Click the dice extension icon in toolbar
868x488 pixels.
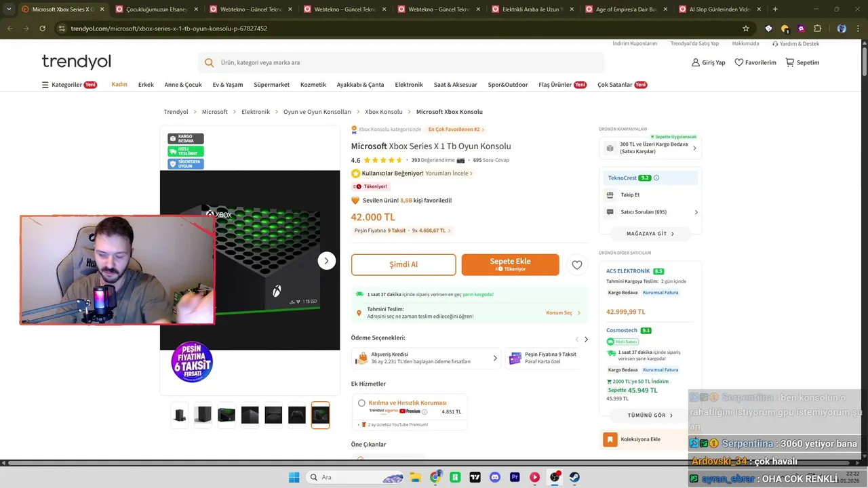pyautogui.click(x=768, y=28)
